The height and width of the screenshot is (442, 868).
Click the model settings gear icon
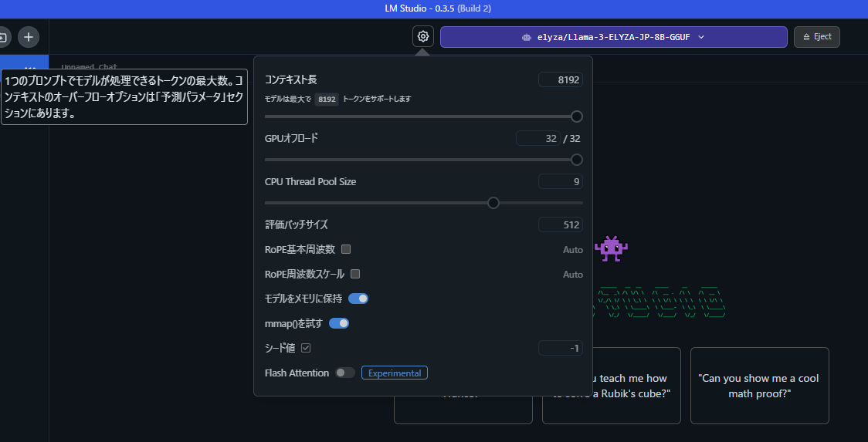click(x=423, y=36)
